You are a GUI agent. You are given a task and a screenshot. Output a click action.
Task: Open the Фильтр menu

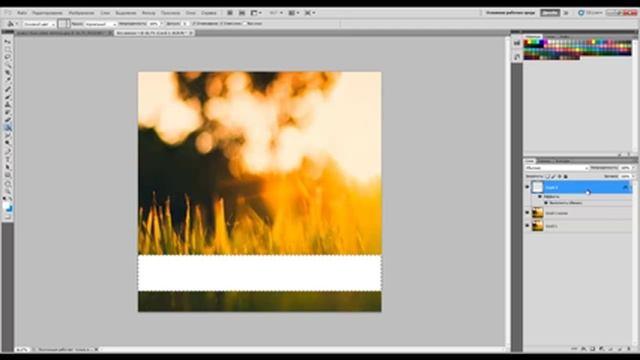(x=149, y=13)
